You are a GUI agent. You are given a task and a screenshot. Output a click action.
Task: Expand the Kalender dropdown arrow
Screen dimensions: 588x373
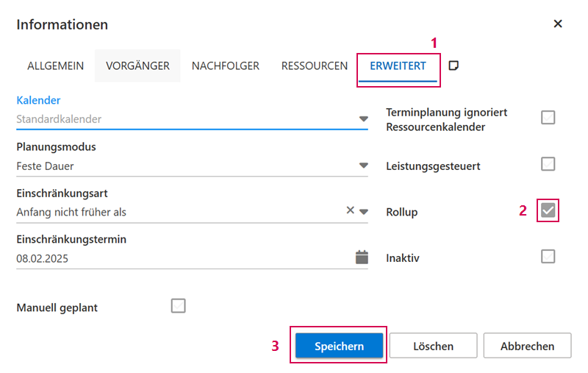click(363, 119)
